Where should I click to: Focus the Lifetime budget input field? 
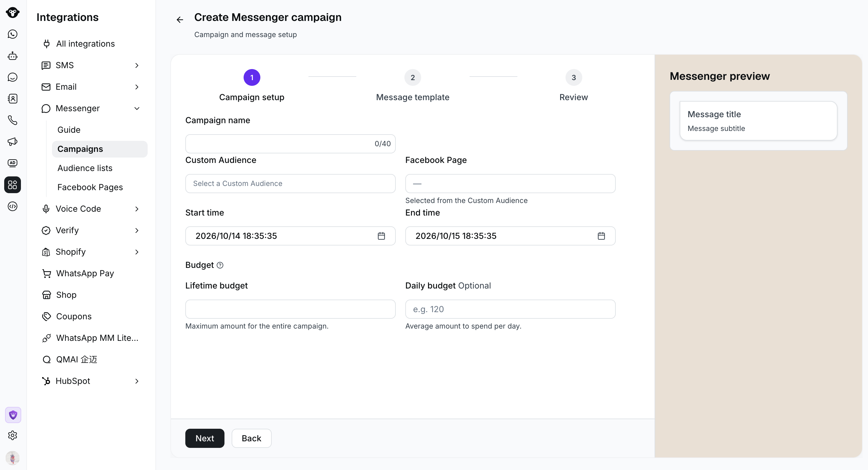pyautogui.click(x=290, y=309)
